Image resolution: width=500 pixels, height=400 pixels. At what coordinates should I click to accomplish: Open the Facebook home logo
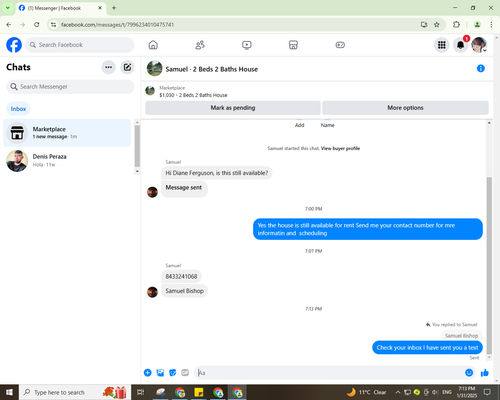pyautogui.click(x=14, y=45)
